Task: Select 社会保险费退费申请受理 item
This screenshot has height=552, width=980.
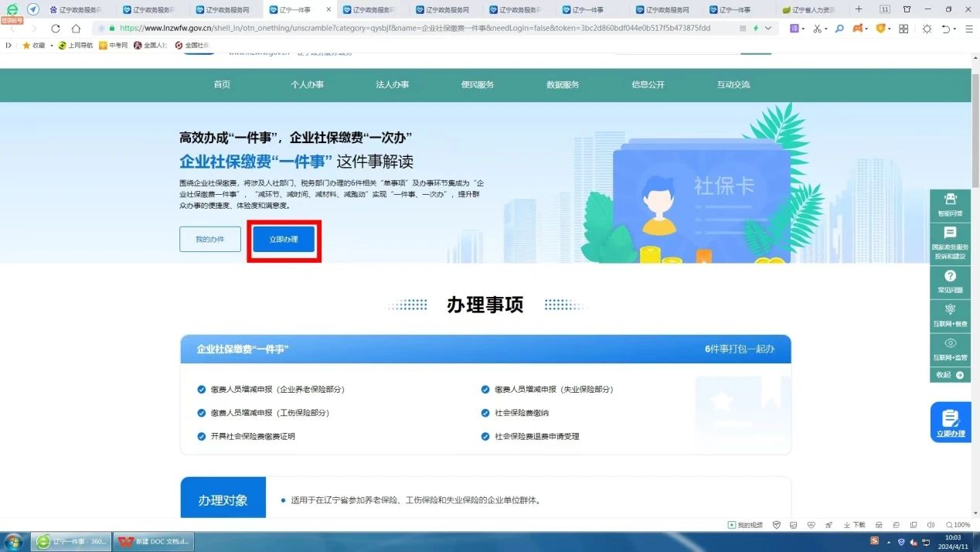Action: [x=529, y=436]
